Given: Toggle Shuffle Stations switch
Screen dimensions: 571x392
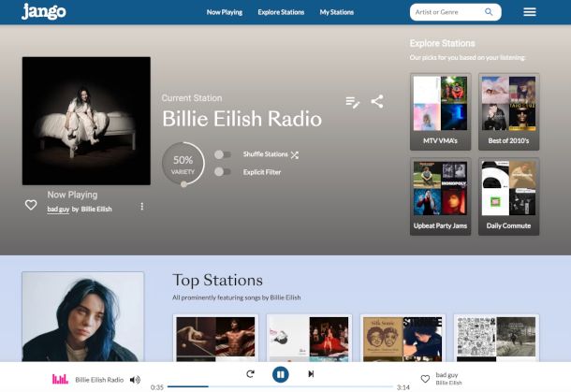Looking at the screenshot, I should point(223,154).
